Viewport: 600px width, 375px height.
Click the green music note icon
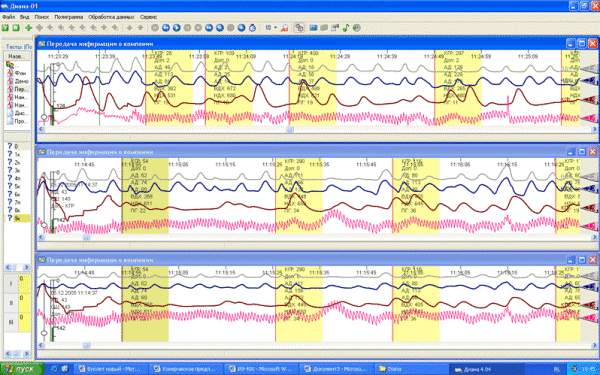[346, 28]
